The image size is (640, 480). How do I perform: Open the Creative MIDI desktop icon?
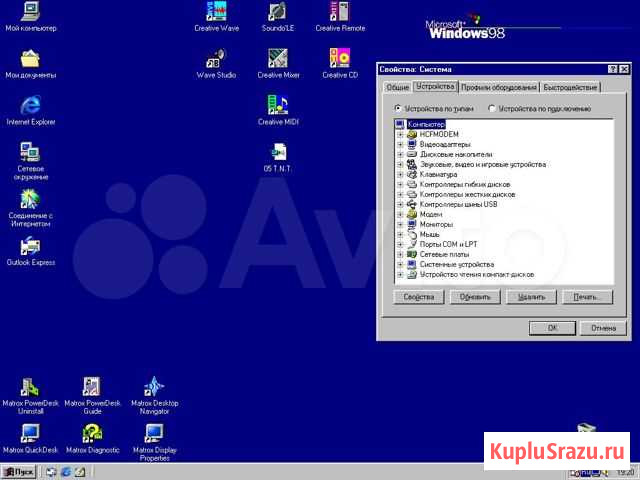(x=278, y=110)
